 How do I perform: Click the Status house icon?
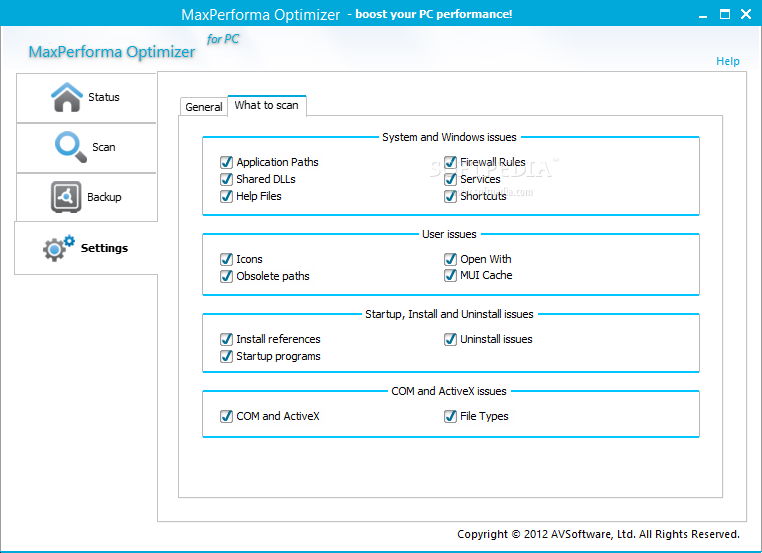pos(67,97)
